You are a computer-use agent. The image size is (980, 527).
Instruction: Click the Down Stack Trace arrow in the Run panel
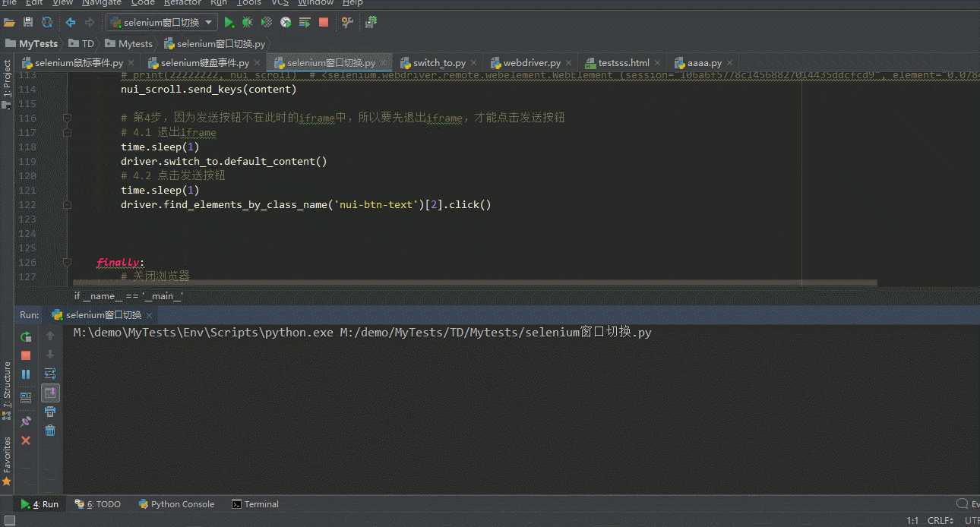click(x=50, y=355)
